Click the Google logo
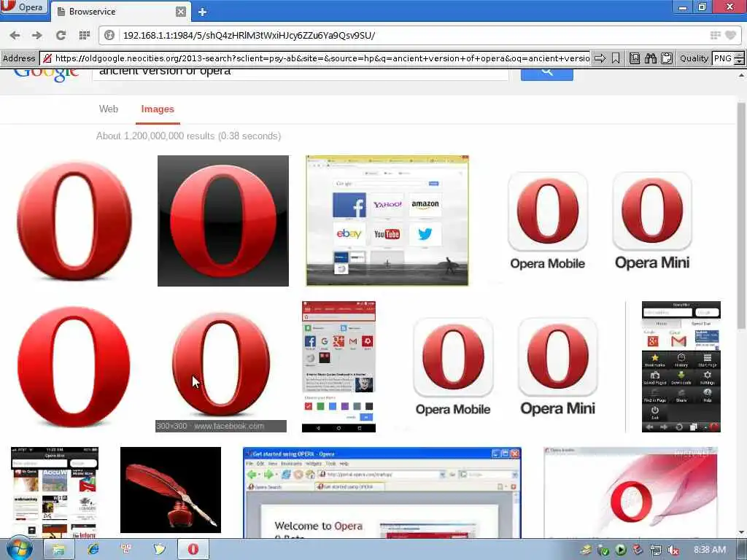Screen dimensions: 747x560 coord(46,75)
